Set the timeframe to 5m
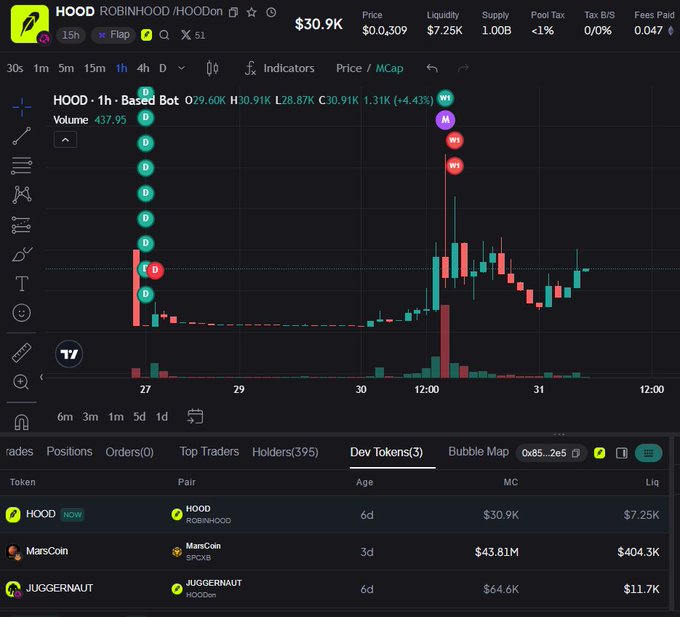 [66, 68]
